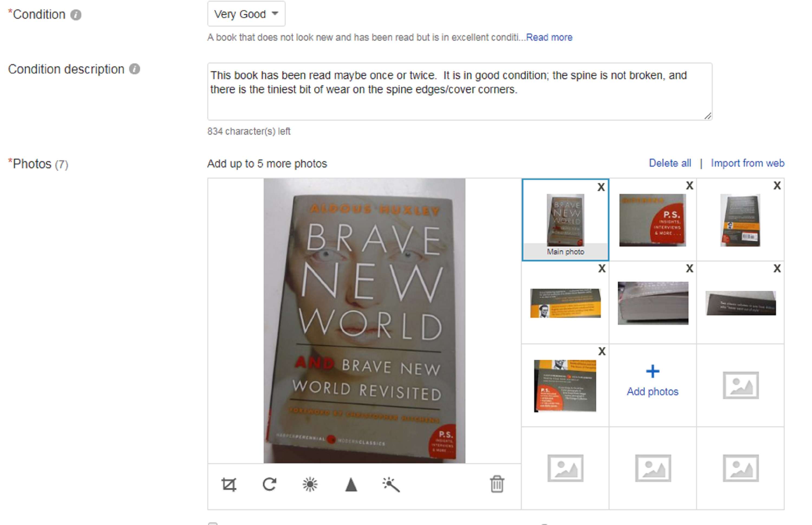Select the Main photo thumbnail

565,220
